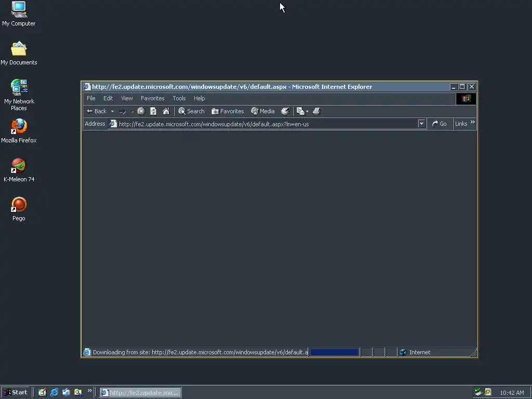Expand the Address bar URL dropdown

click(x=421, y=124)
